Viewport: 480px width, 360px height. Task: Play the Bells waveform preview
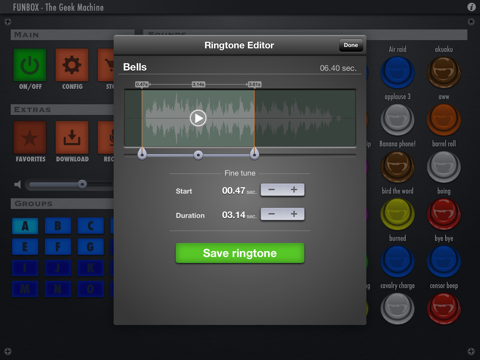198,118
